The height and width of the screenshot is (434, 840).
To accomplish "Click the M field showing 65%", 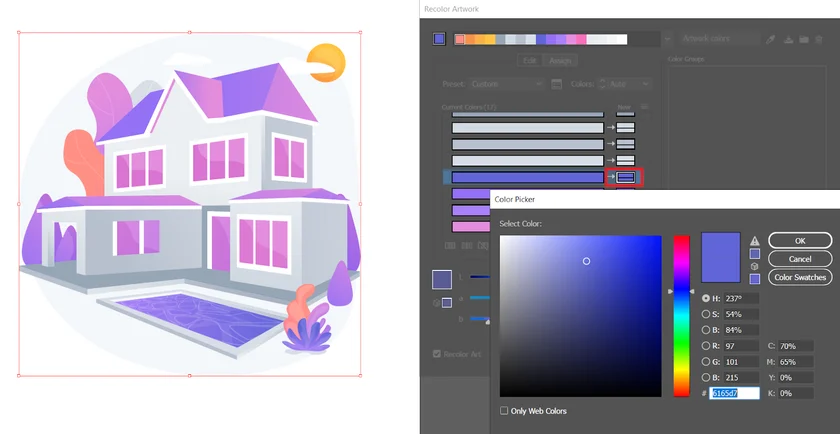I will click(x=796, y=362).
